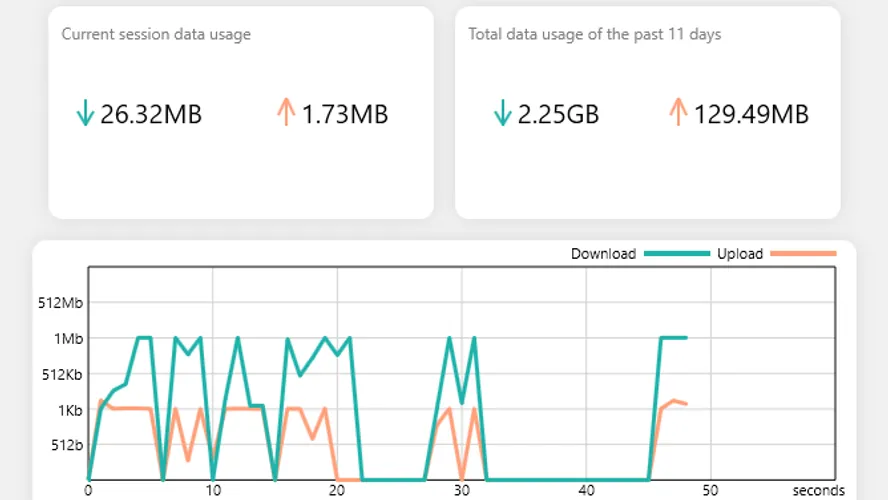Click the teal download arrow beside 2.25GB
This screenshot has height=500, width=888.
click(x=502, y=114)
